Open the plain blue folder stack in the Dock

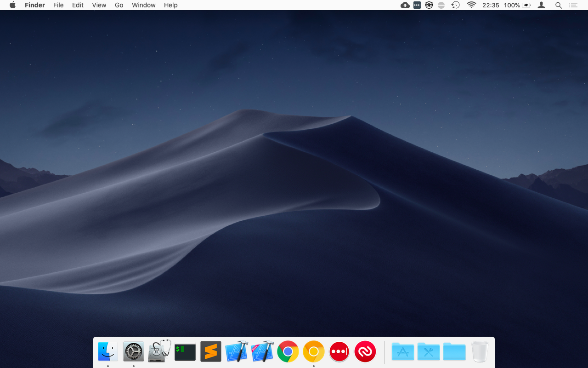[x=454, y=352]
